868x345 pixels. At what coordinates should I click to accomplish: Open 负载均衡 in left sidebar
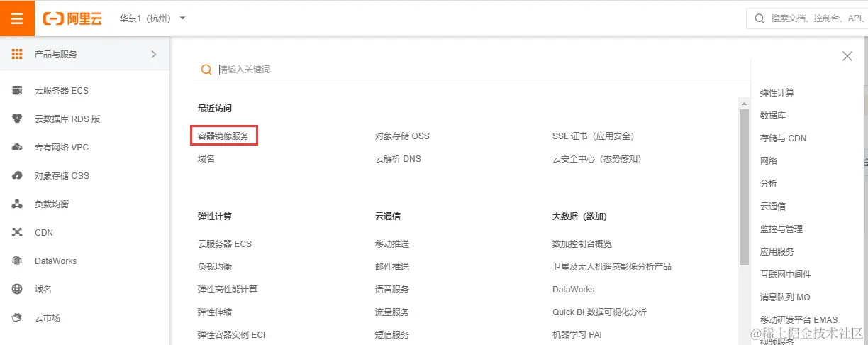[x=52, y=204]
